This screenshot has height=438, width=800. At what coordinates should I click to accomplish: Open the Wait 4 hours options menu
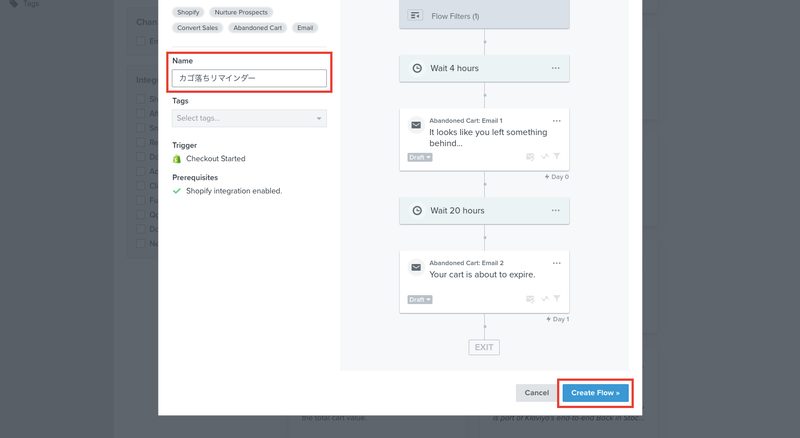(x=556, y=68)
